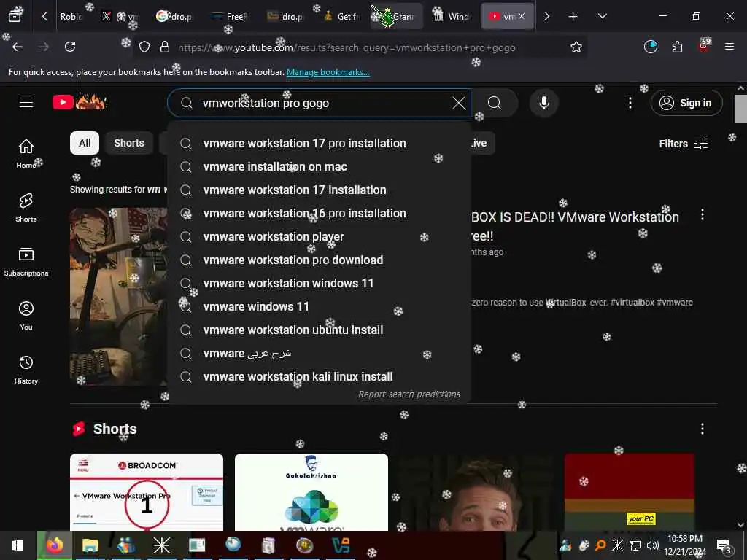This screenshot has width=747, height=560.
Task: Open History in the sidebar
Action: click(26, 370)
